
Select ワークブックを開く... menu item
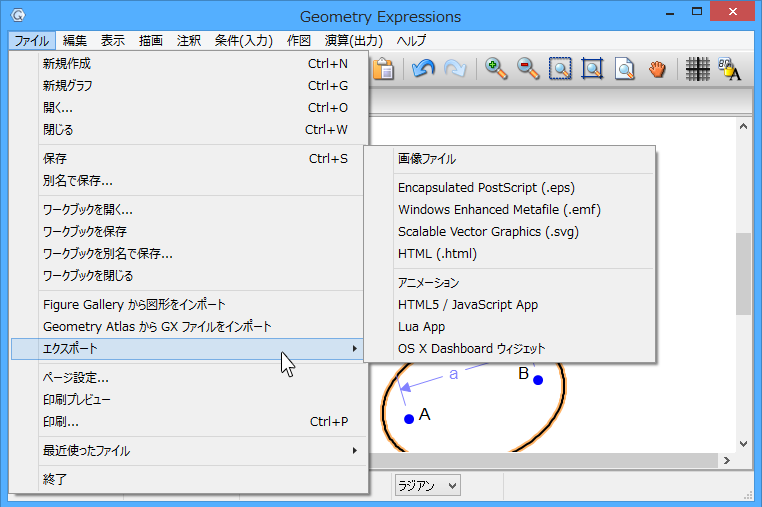click(x=187, y=210)
